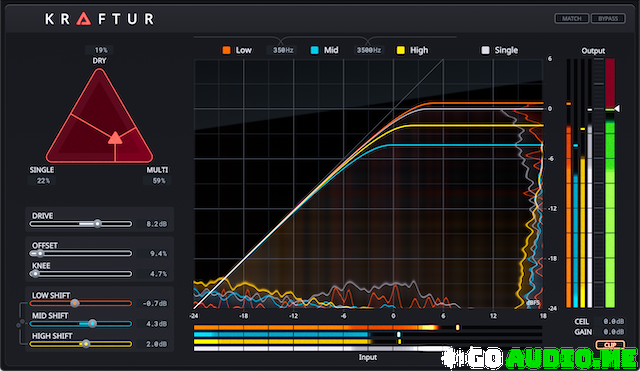Edit the 19% DRY value

[100, 50]
